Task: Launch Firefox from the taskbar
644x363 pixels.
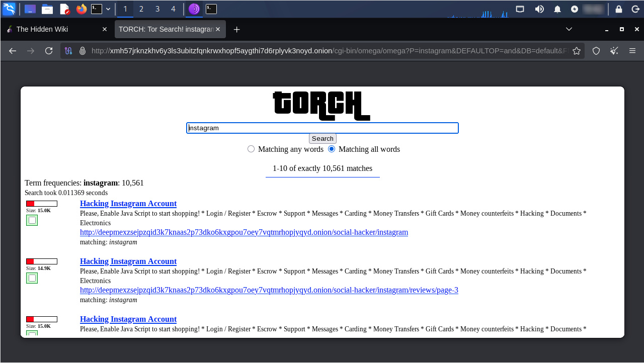Action: point(81,9)
